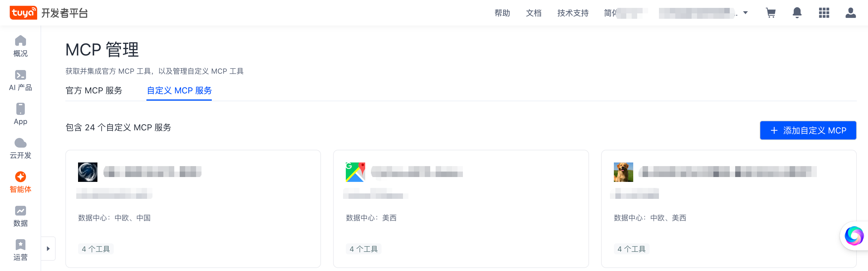View notifications via bell icon
Screen dimensions: 868x271
(797, 13)
